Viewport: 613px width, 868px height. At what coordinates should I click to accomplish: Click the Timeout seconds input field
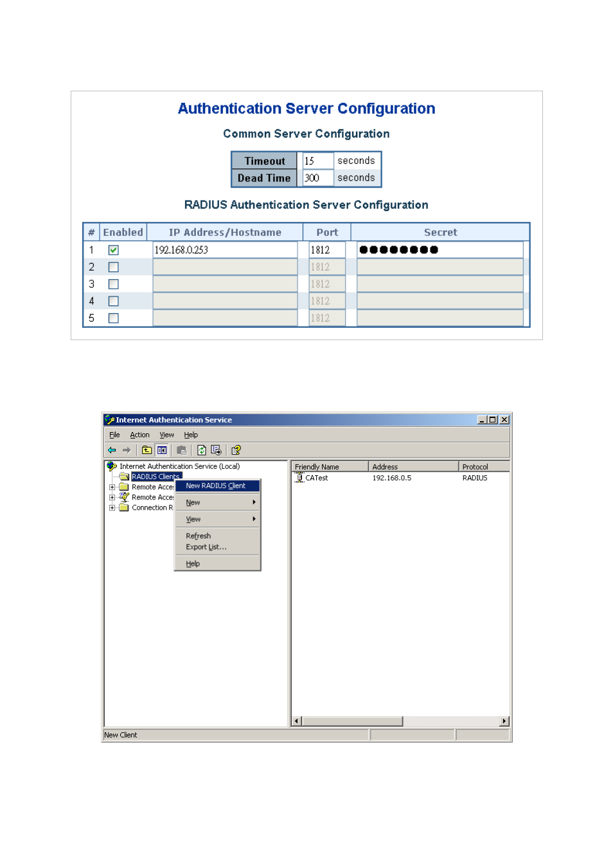[317, 161]
